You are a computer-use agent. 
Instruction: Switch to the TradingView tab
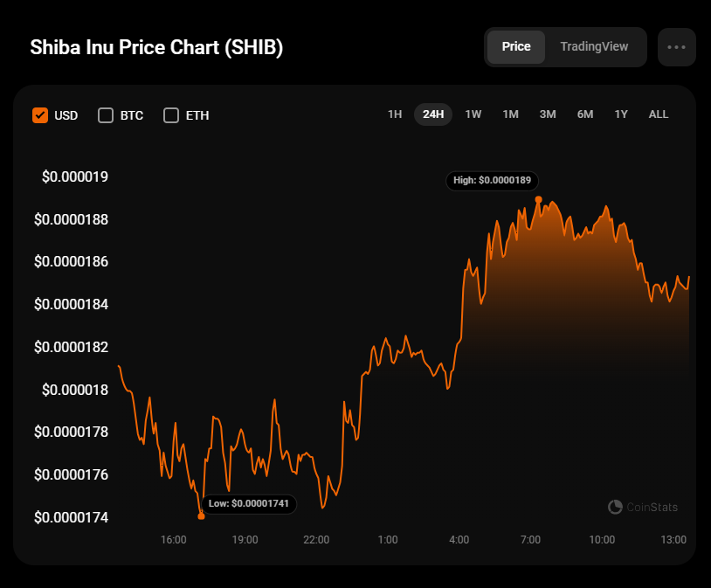point(594,47)
